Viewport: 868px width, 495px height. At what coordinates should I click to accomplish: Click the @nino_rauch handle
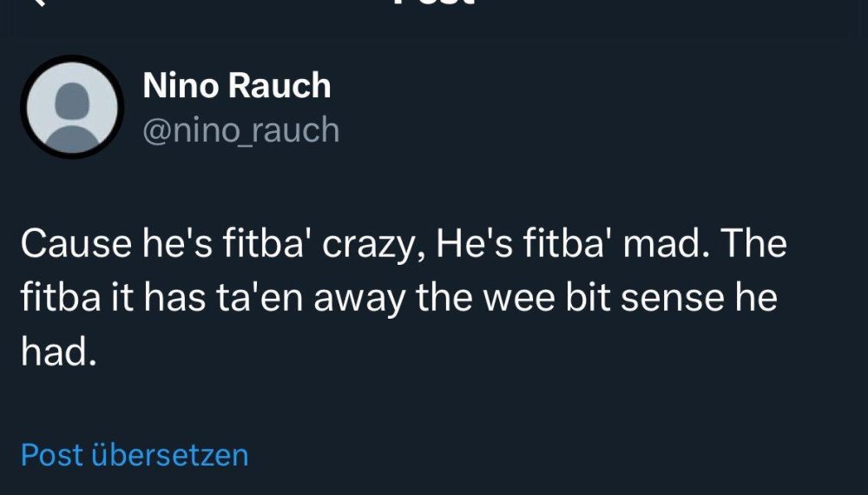240,130
